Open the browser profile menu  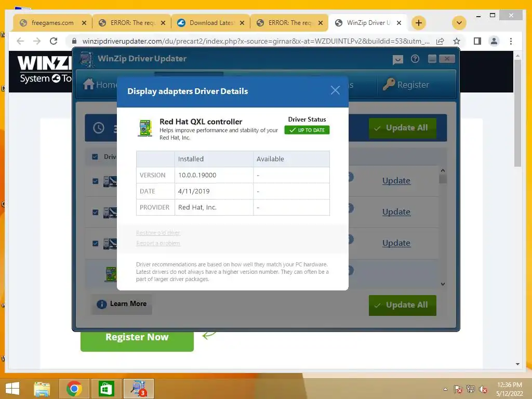[494, 41]
